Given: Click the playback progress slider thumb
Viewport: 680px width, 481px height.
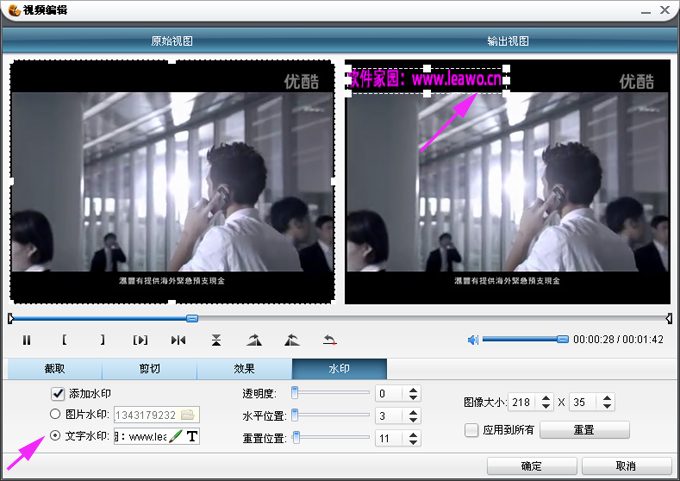Looking at the screenshot, I should (x=192, y=318).
